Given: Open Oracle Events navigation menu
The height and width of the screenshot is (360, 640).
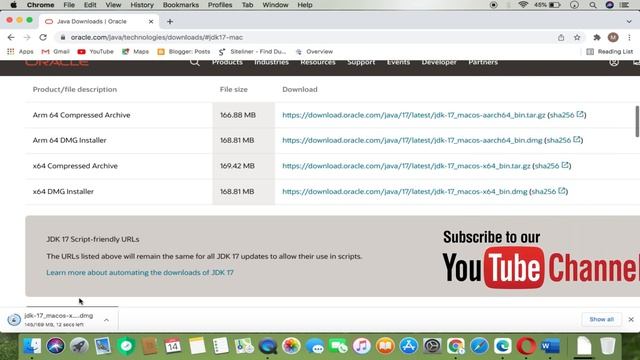Looking at the screenshot, I should pyautogui.click(x=398, y=62).
